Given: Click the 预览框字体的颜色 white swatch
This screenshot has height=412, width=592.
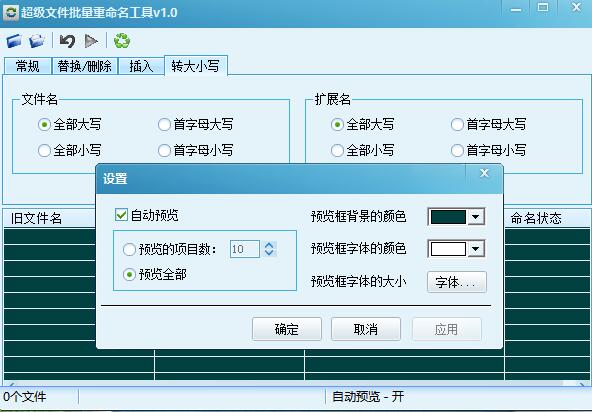Looking at the screenshot, I should tap(448, 249).
